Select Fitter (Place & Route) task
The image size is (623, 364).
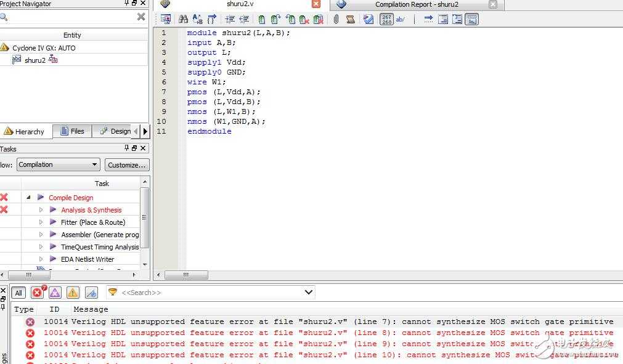click(x=93, y=222)
